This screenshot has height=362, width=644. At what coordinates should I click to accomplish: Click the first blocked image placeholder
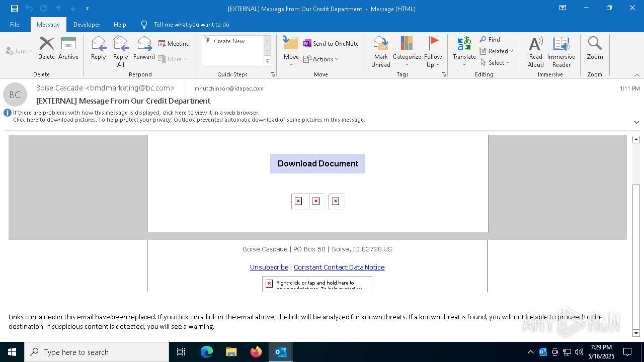(x=298, y=201)
